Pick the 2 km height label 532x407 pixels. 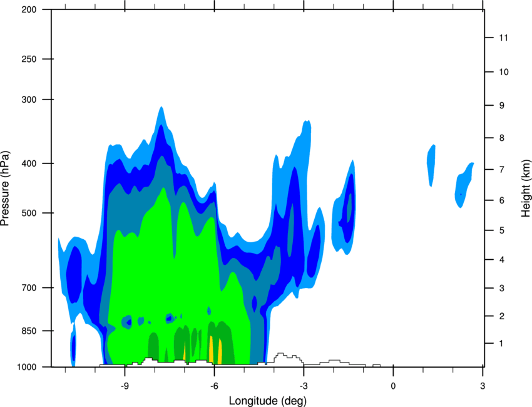tap(502, 316)
